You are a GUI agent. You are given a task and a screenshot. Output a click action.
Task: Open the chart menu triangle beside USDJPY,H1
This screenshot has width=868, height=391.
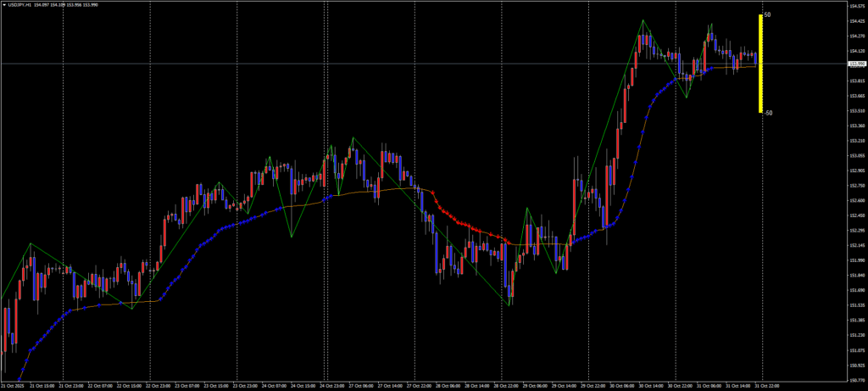tap(4, 4)
